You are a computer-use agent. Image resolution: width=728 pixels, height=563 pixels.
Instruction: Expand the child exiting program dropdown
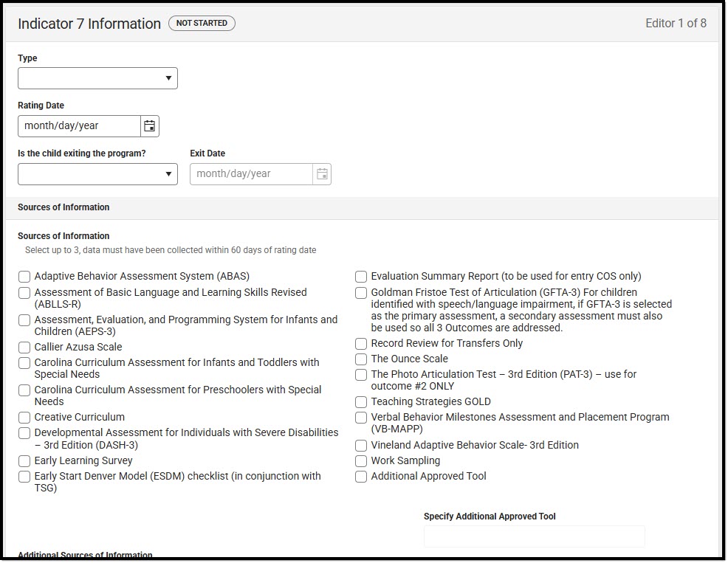[97, 174]
